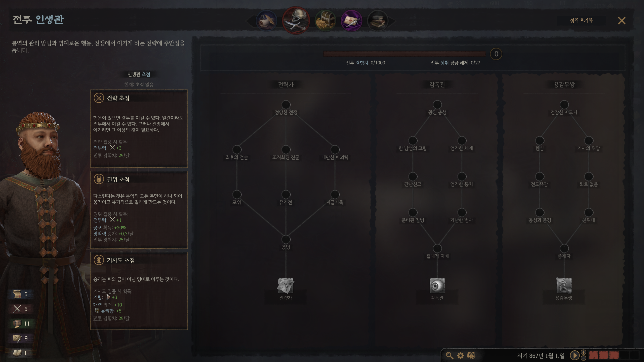Open the Learning books lifestyle icon
The image size is (644, 362).
[x=378, y=21]
